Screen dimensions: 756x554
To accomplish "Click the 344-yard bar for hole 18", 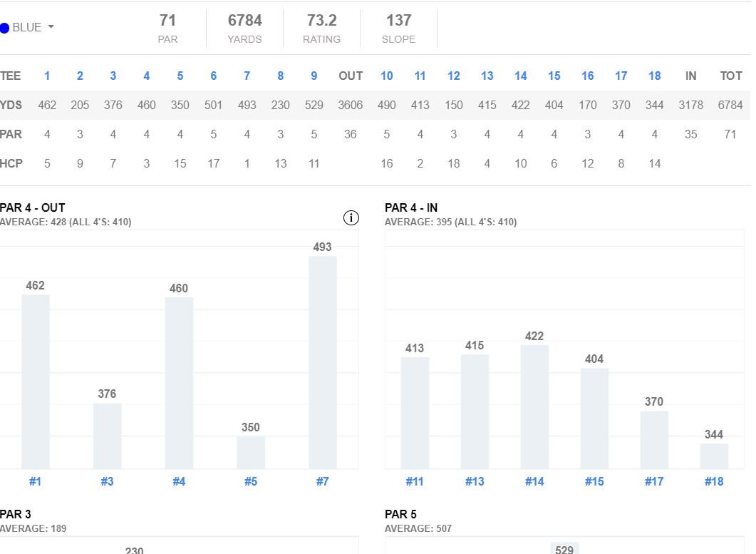I will [x=714, y=456].
